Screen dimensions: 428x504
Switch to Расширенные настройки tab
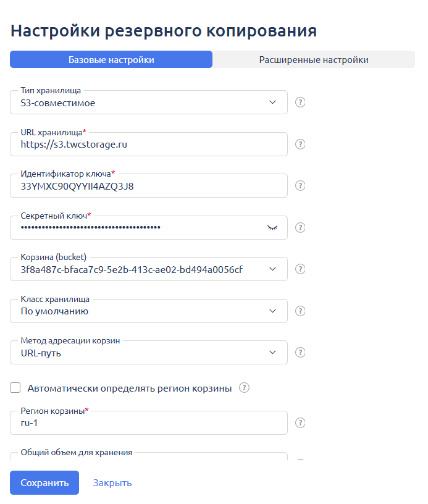click(314, 59)
